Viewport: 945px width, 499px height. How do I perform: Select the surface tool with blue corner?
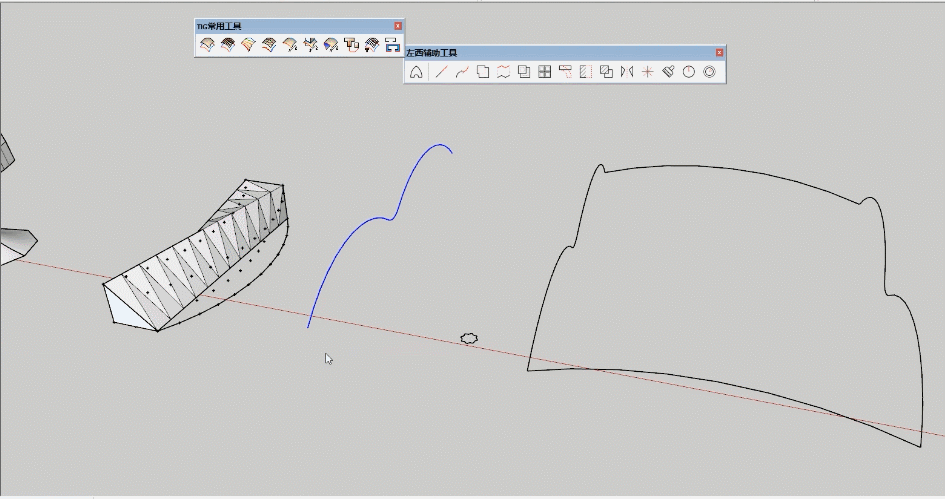click(331, 45)
